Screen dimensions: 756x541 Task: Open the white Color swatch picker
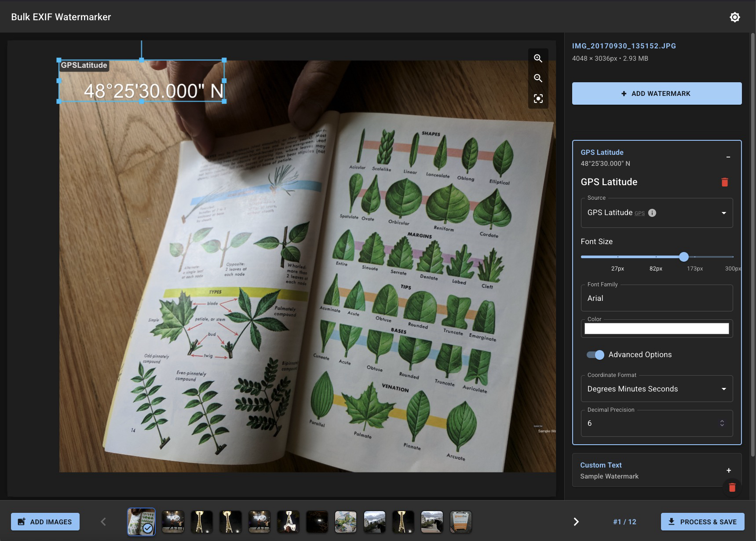(x=657, y=329)
